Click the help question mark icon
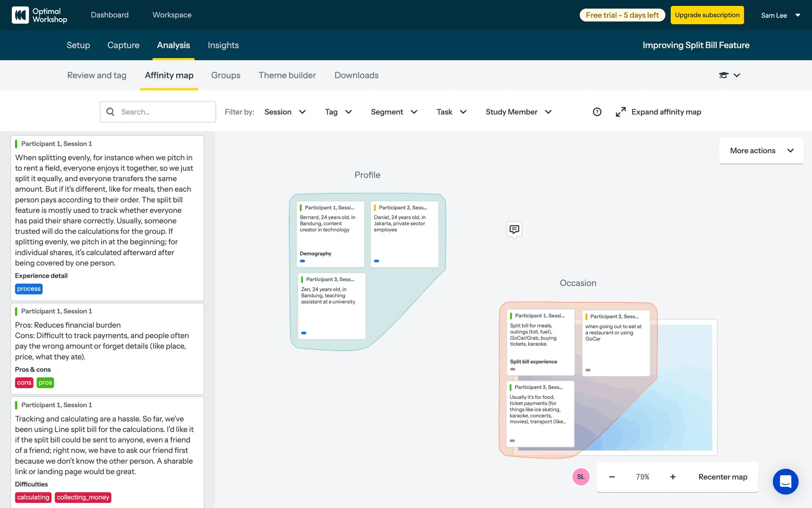 click(597, 112)
